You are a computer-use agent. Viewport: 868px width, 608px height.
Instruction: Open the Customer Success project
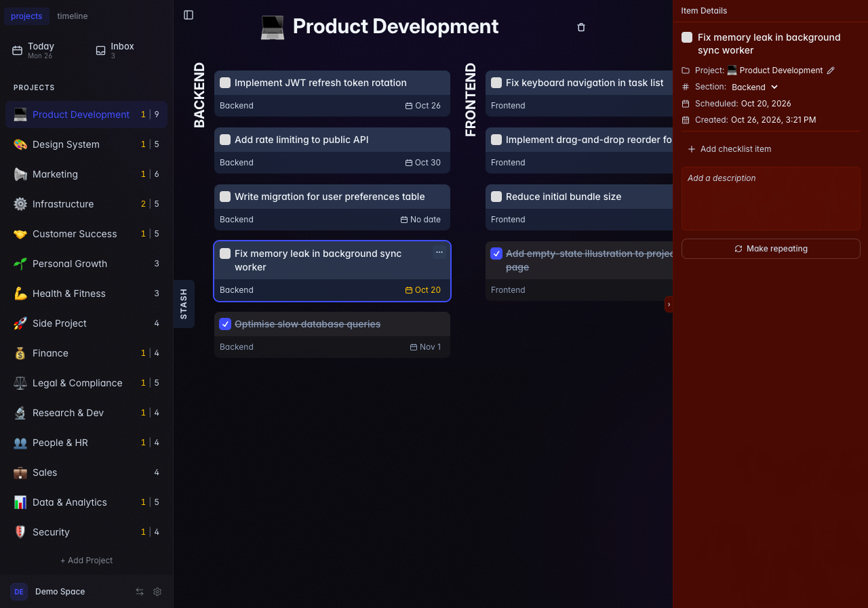pyautogui.click(x=86, y=234)
